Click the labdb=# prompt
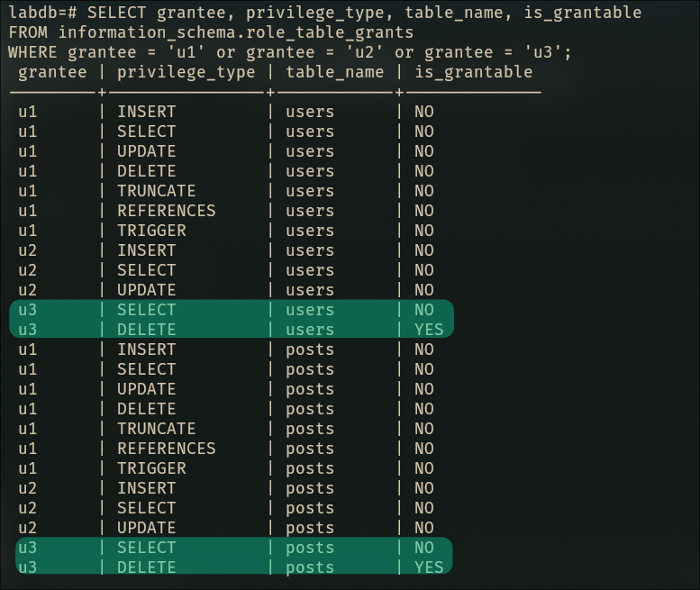 click(x=42, y=13)
